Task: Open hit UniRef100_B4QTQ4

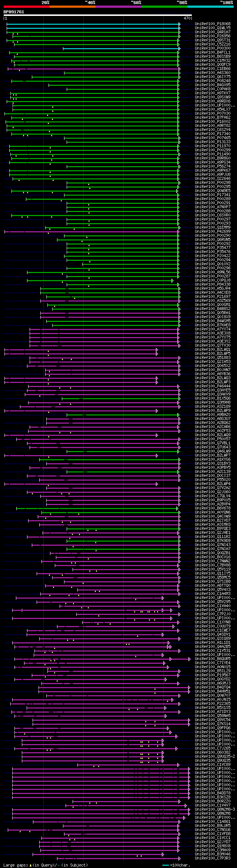Action: pos(213,687)
